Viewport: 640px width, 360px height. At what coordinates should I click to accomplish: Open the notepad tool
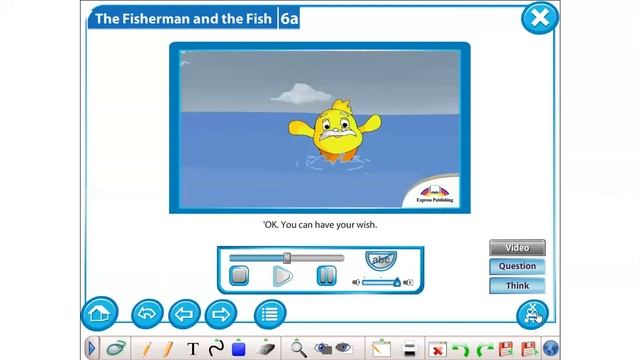381,349
